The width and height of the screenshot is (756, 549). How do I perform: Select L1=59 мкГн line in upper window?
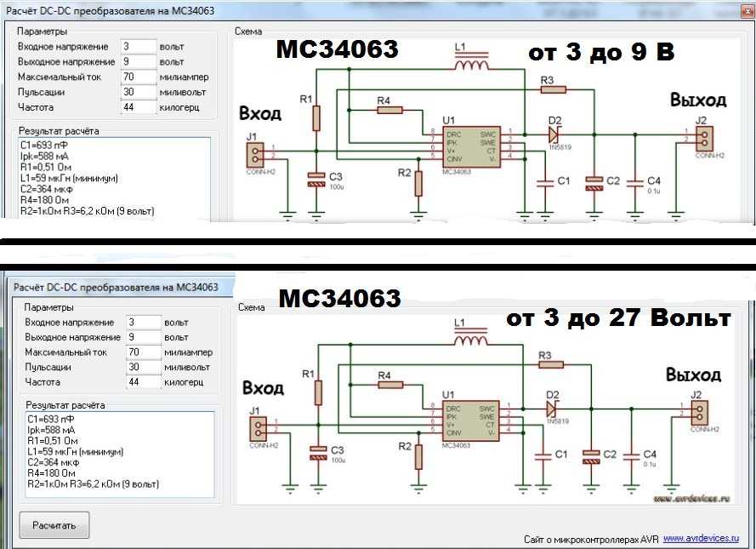pos(69,178)
